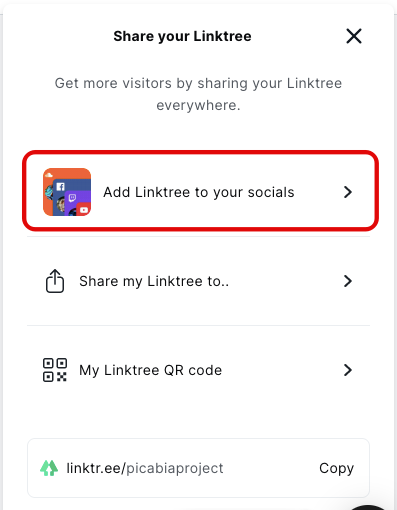The height and width of the screenshot is (510, 397).
Task: Open Add Linktree to your socials
Action: (199, 192)
